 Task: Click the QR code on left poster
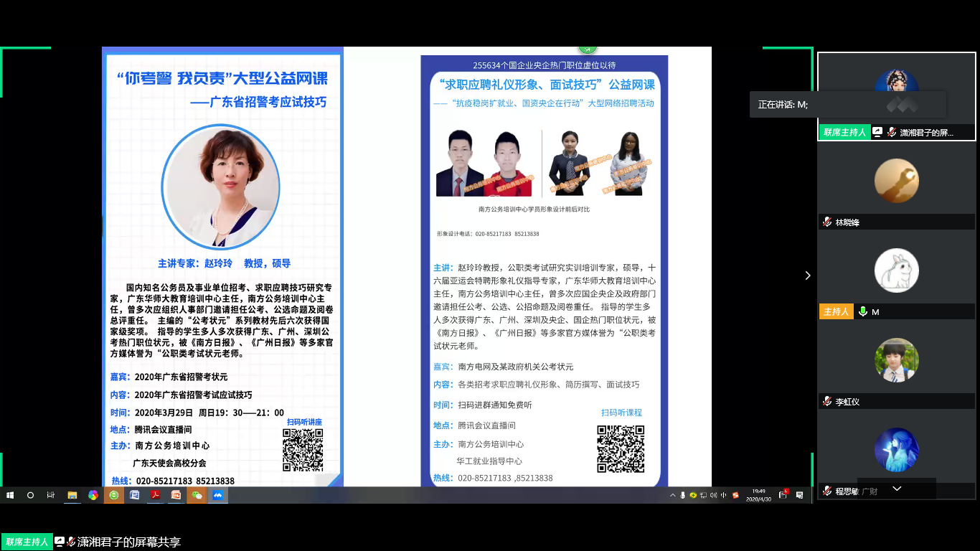pyautogui.click(x=303, y=450)
